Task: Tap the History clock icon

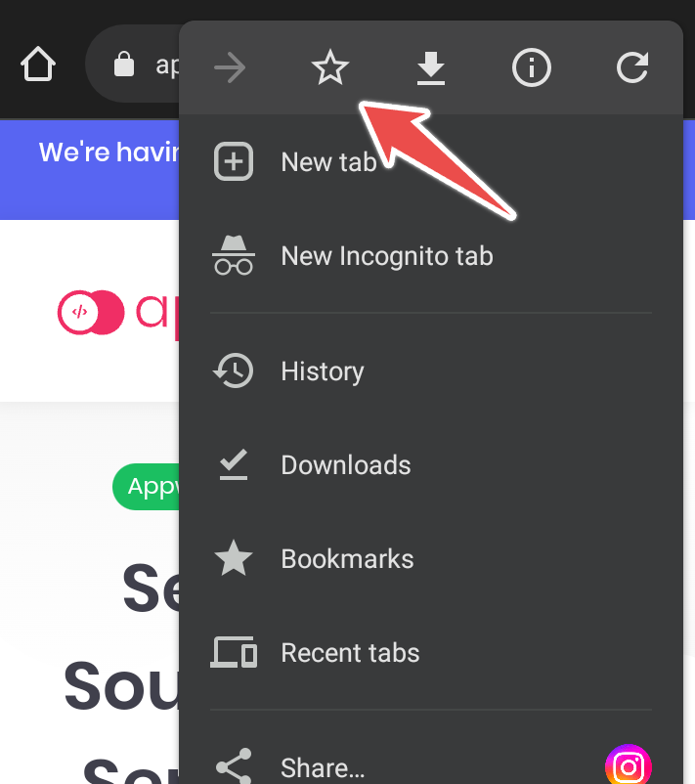Action: (x=234, y=371)
